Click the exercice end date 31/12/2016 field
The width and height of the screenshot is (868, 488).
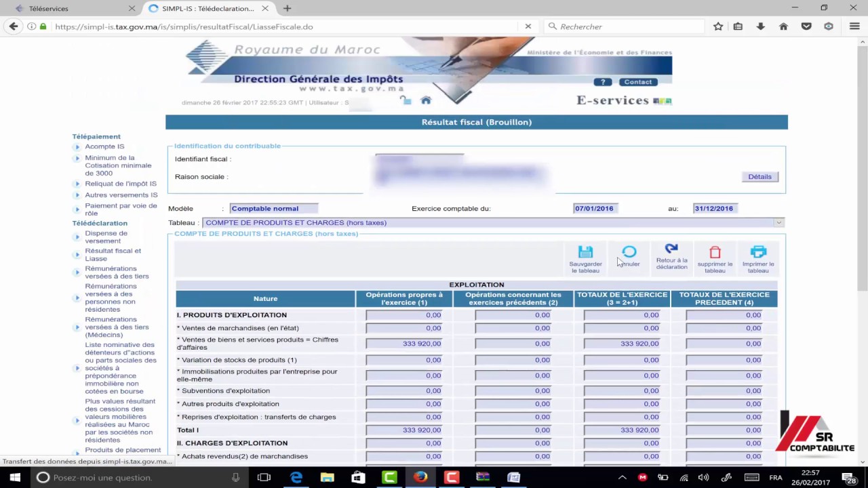(715, 209)
